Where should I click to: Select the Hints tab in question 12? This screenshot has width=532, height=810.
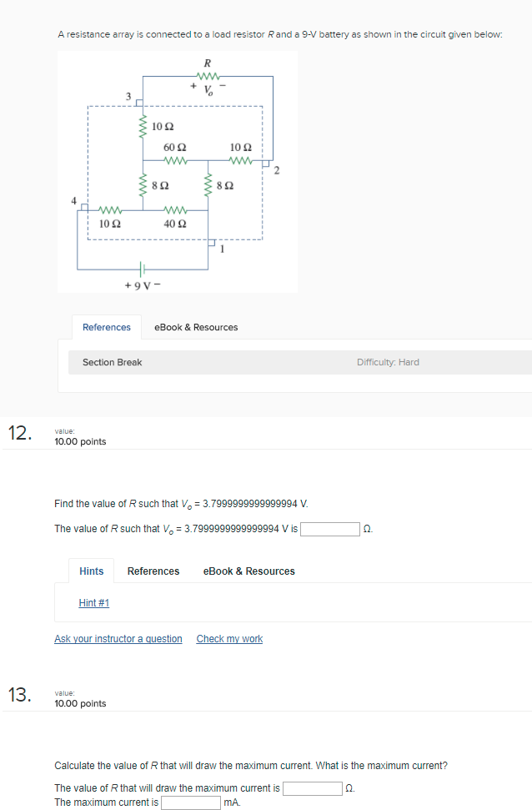pos(91,571)
